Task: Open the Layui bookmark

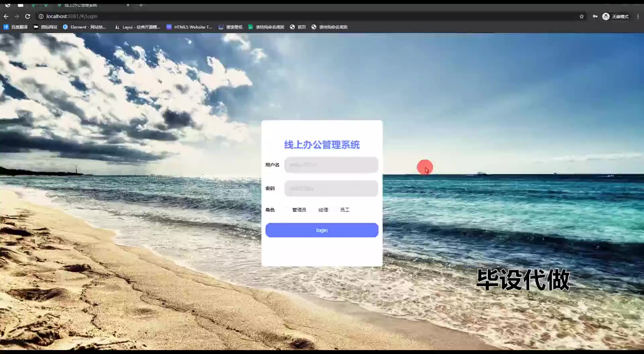Action: 138,27
